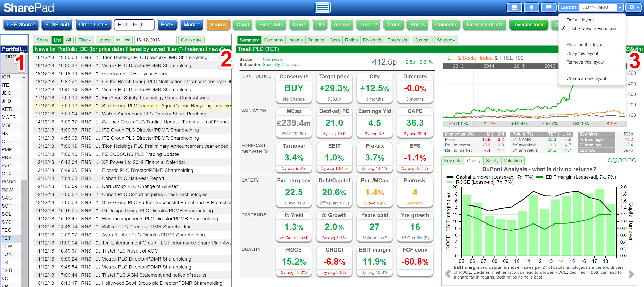Viewport: 644px width, 287px height.
Task: Open the Level 2 view button
Action: point(368,25)
